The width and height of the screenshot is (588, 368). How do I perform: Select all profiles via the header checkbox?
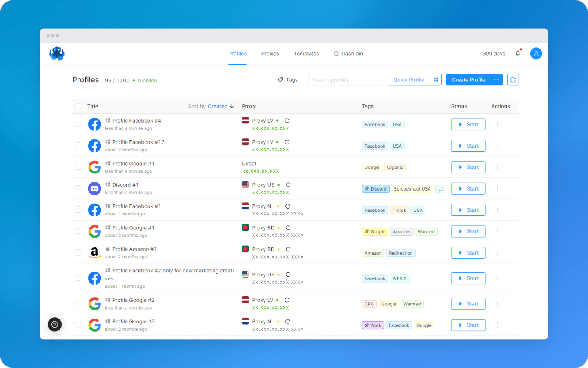point(78,106)
